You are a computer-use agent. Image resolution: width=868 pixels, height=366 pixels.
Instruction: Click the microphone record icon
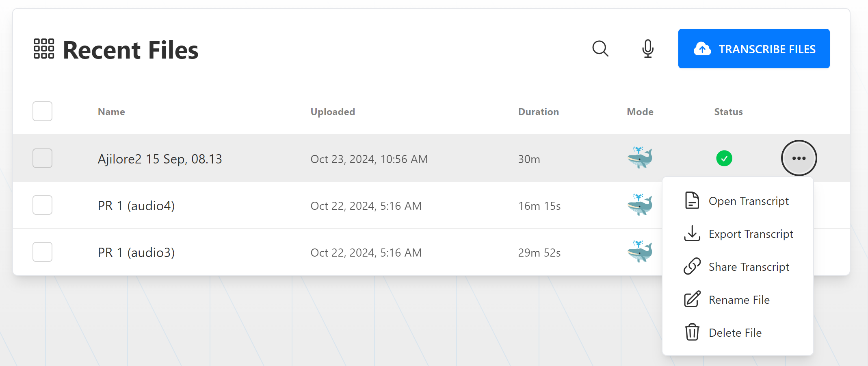tap(648, 49)
